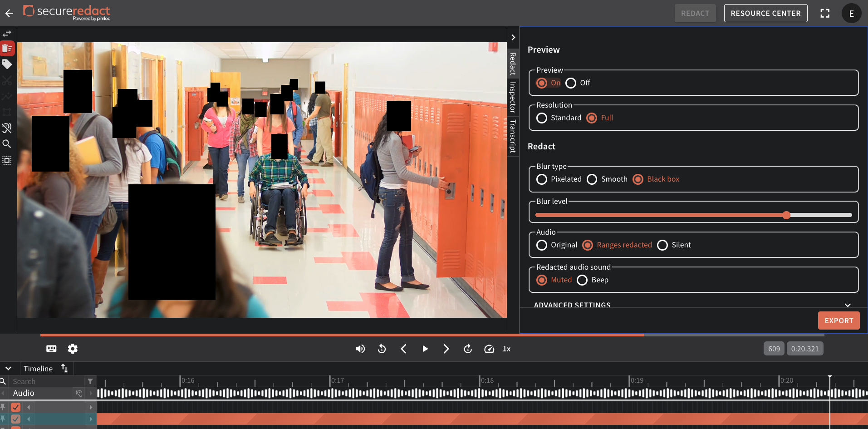Open keyboard shortcuts icon
The width and height of the screenshot is (868, 429).
pos(51,349)
